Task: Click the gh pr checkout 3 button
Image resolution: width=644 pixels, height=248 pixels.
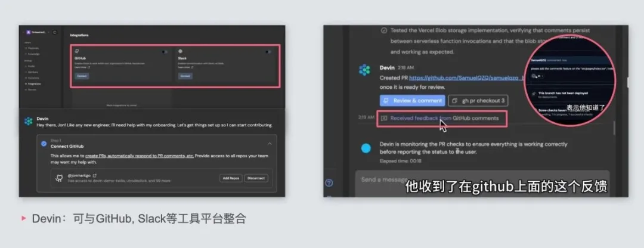Action: tap(478, 101)
